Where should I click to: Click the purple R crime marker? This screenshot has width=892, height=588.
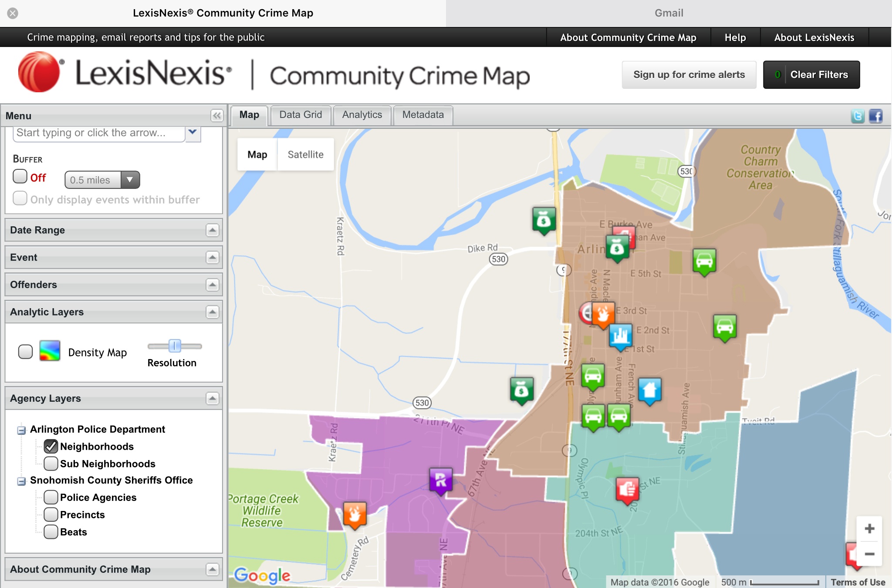pos(441,480)
